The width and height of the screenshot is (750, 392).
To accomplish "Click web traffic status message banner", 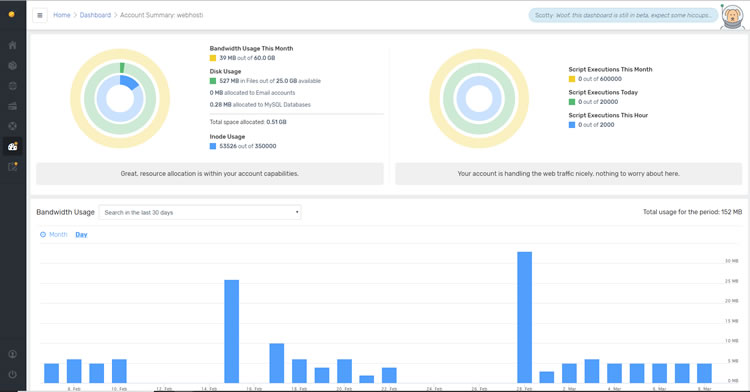I will point(568,174).
